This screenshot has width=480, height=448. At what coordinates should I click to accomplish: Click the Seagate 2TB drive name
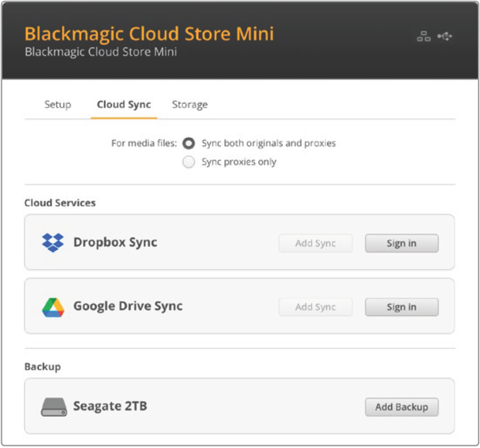tap(110, 406)
